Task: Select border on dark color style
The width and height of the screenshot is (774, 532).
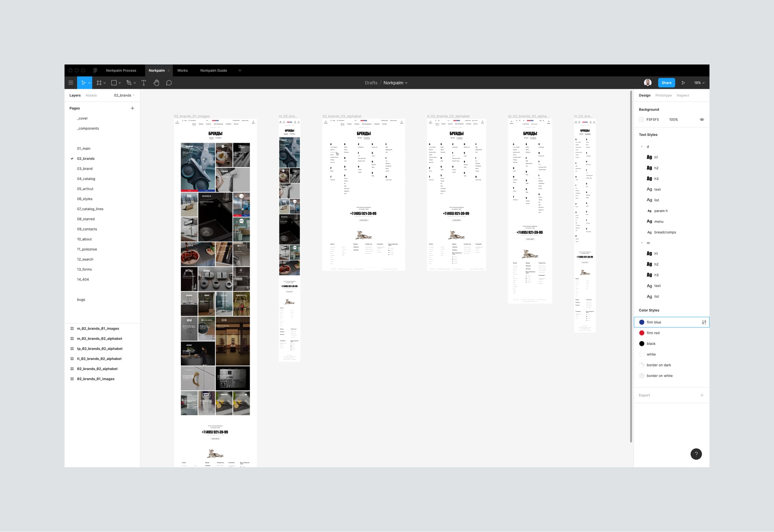Action: 671,365
